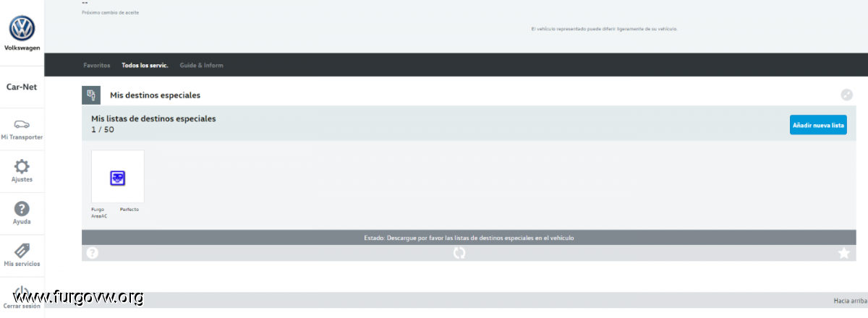Click the Mis destinos especiales panel icon
Image resolution: width=868 pixels, height=318 pixels.
click(91, 95)
